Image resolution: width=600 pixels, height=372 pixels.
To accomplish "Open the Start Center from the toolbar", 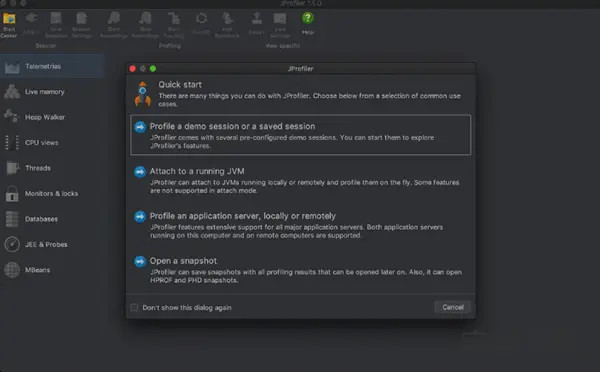I will 9,25.
